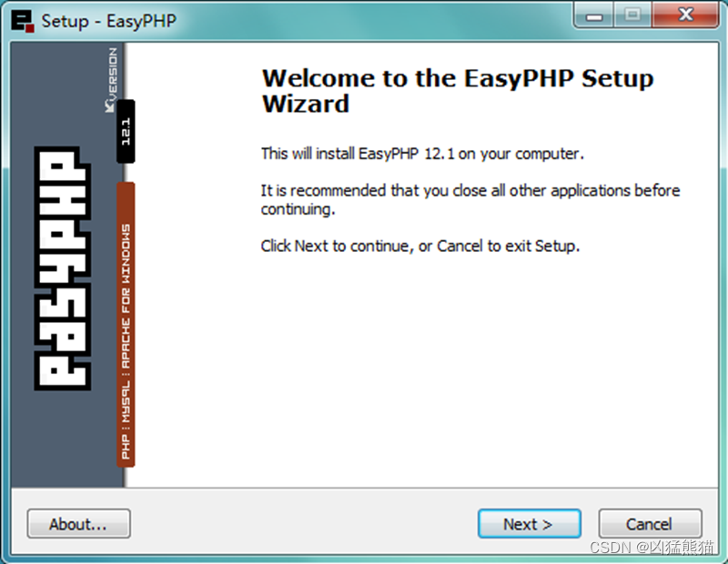Image resolution: width=728 pixels, height=564 pixels.
Task: Click the Setup - EasyPHP window title text
Action: click(109, 21)
